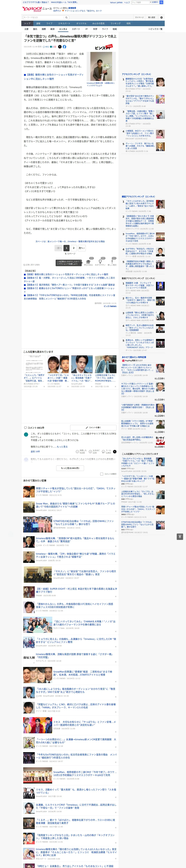Open the ランキング navigation tab
The width and height of the screenshot is (186, 868).
(115, 24)
